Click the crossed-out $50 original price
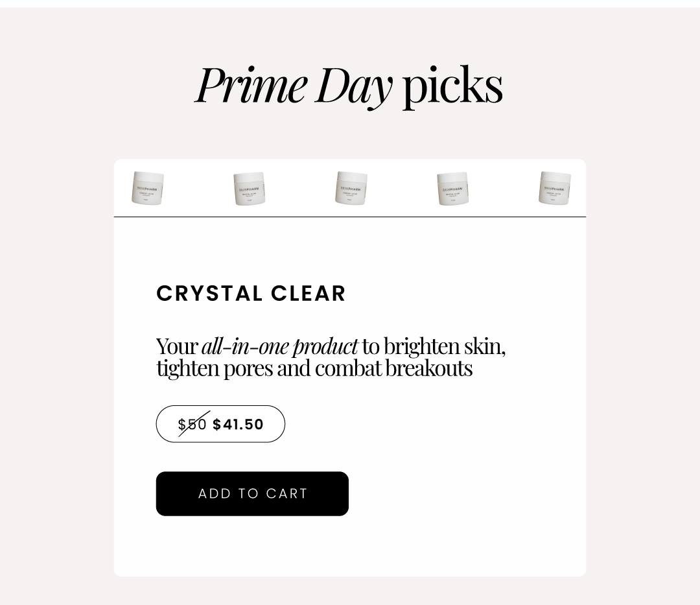This screenshot has width=700, height=605. click(192, 424)
